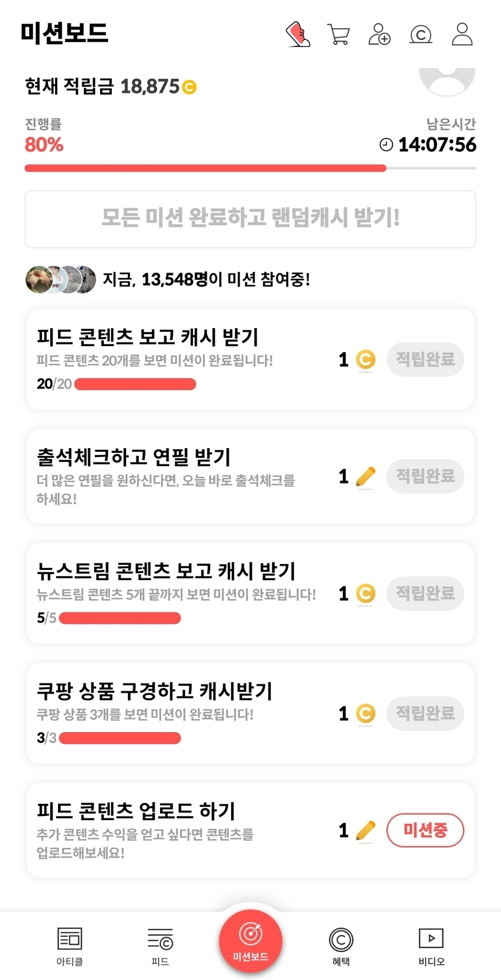Open the shopping cart

coord(338,34)
